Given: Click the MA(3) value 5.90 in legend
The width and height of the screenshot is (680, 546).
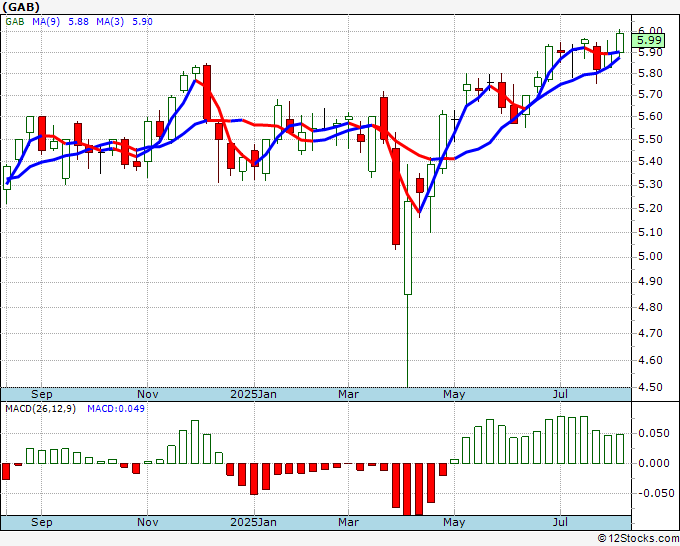Looking at the screenshot, I should pyautogui.click(x=142, y=22).
